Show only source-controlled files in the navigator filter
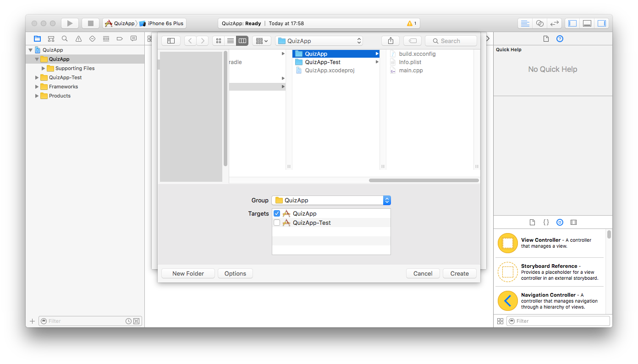The width and height of the screenshot is (638, 364). [x=137, y=321]
